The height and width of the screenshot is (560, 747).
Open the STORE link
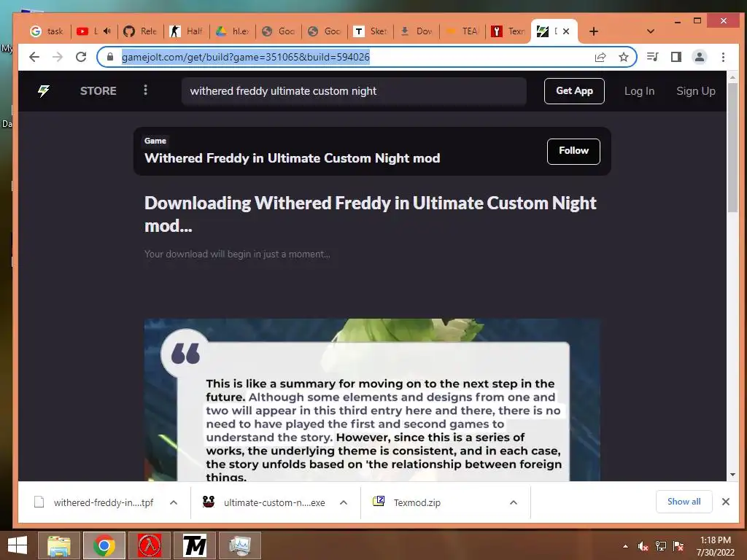(x=98, y=91)
